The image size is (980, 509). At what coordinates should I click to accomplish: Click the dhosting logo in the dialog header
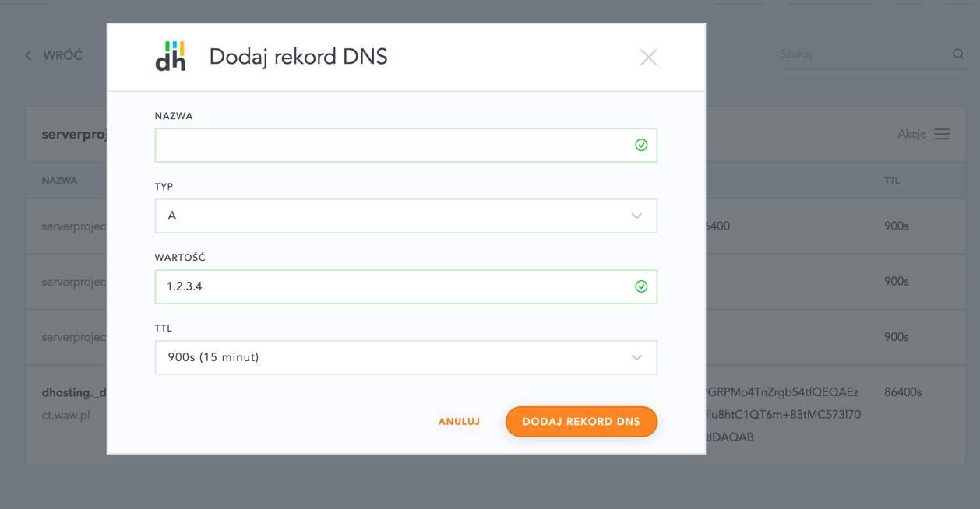[x=171, y=57]
